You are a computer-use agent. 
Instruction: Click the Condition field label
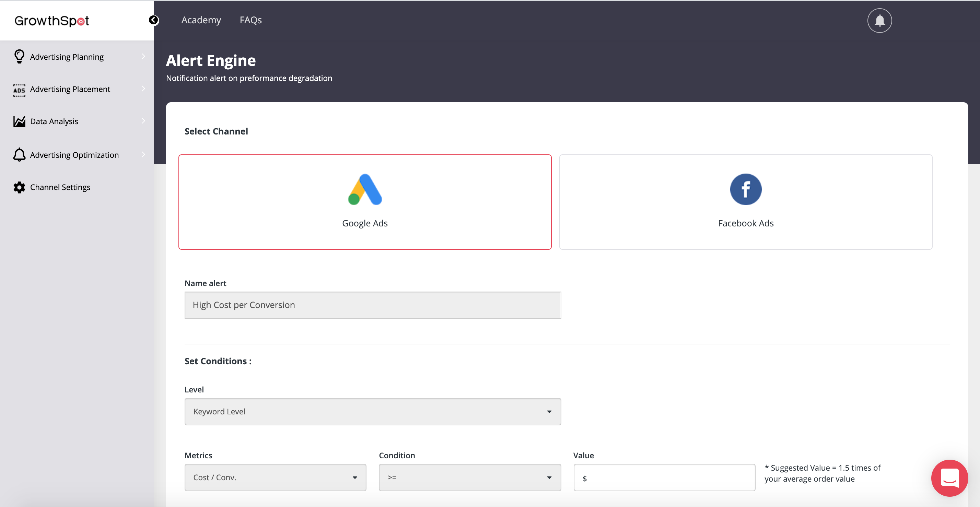pos(397,455)
